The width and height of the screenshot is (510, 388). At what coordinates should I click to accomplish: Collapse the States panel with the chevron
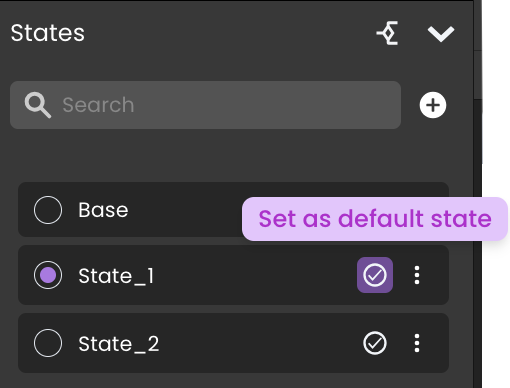[441, 34]
